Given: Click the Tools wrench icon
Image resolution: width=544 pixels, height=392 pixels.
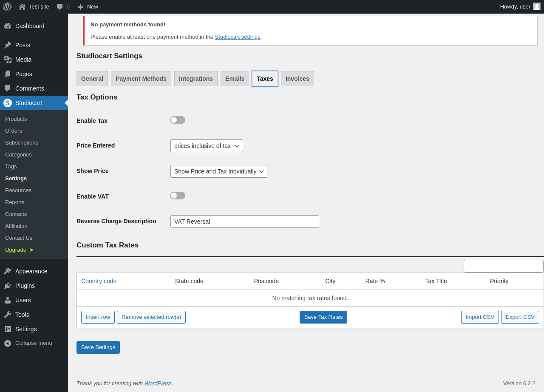Looking at the screenshot, I should click(x=8, y=315).
